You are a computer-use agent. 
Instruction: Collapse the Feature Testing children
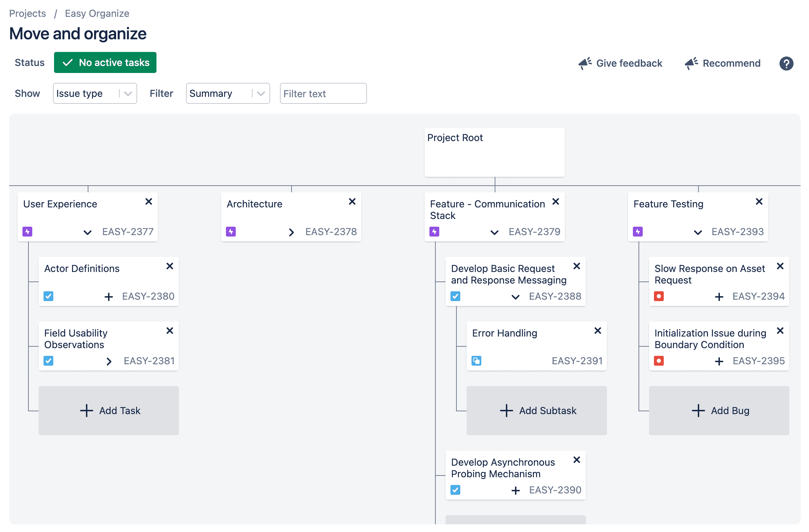point(698,232)
